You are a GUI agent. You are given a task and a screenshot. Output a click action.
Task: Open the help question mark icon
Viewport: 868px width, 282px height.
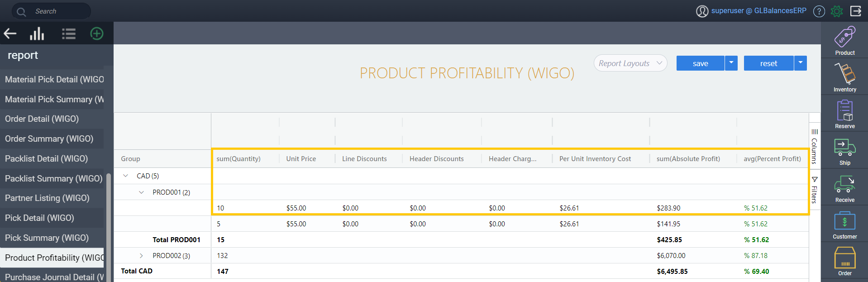coord(819,11)
